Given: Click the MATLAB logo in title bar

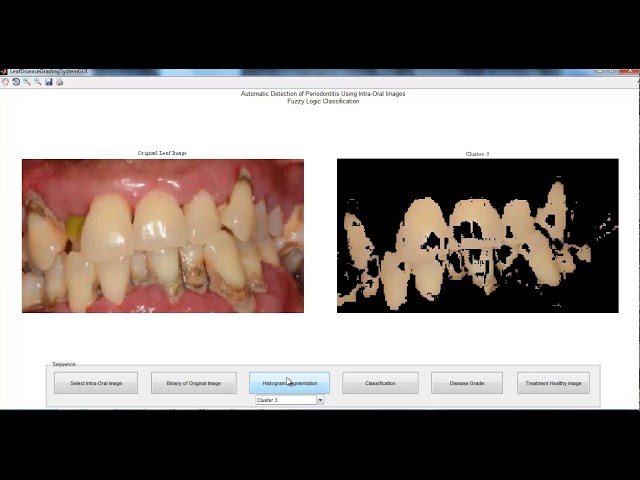Looking at the screenshot, I should pos(4,72).
